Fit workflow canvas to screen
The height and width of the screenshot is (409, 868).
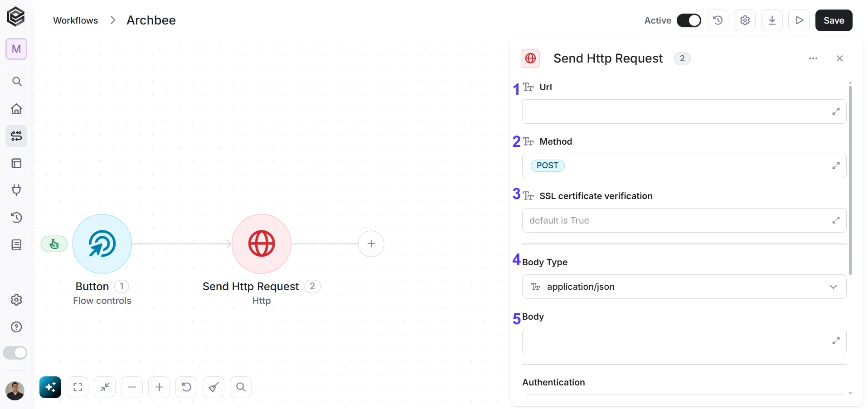tap(78, 387)
